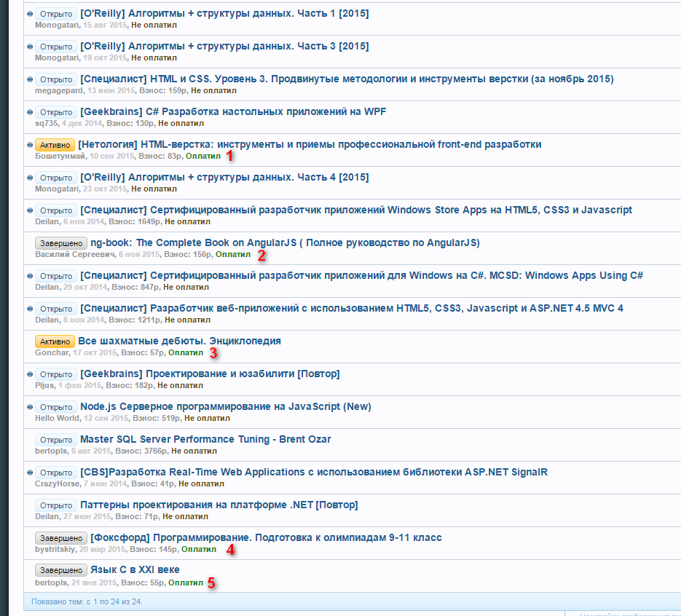
Task: Click the bullet icon beside Проектирование и юзабилити thread
Action: (x=30, y=374)
